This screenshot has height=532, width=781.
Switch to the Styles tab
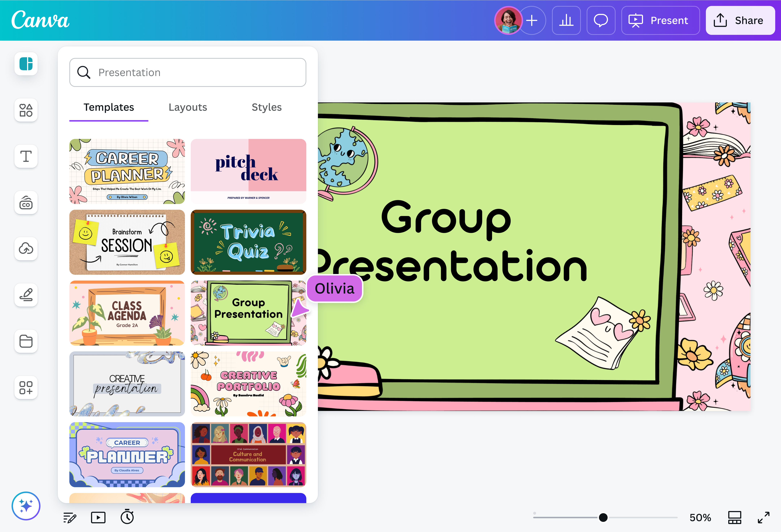click(266, 107)
